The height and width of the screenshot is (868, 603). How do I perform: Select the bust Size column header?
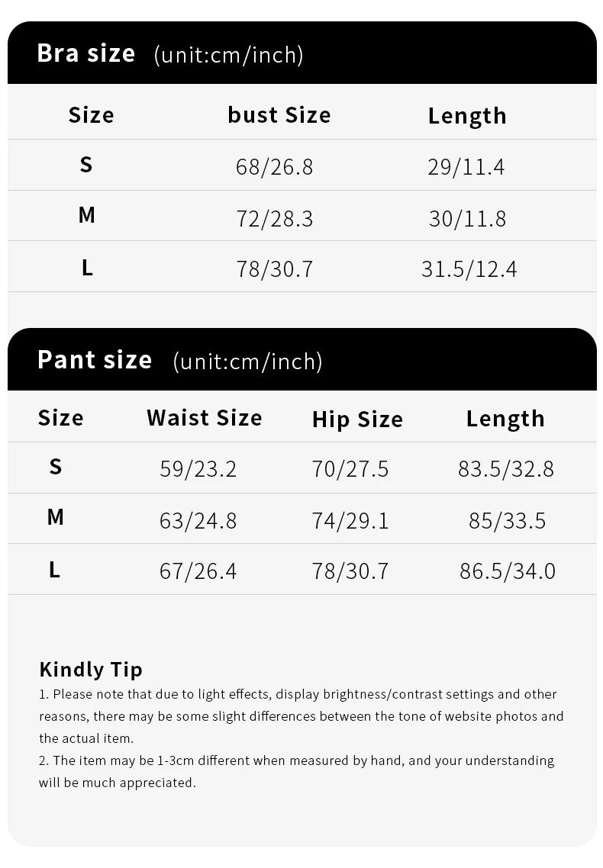click(279, 115)
